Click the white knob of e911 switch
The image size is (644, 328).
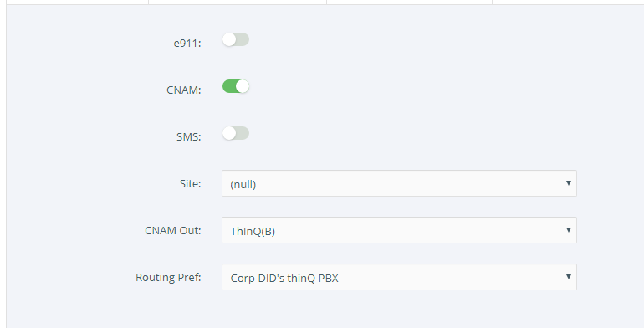pyautogui.click(x=229, y=39)
